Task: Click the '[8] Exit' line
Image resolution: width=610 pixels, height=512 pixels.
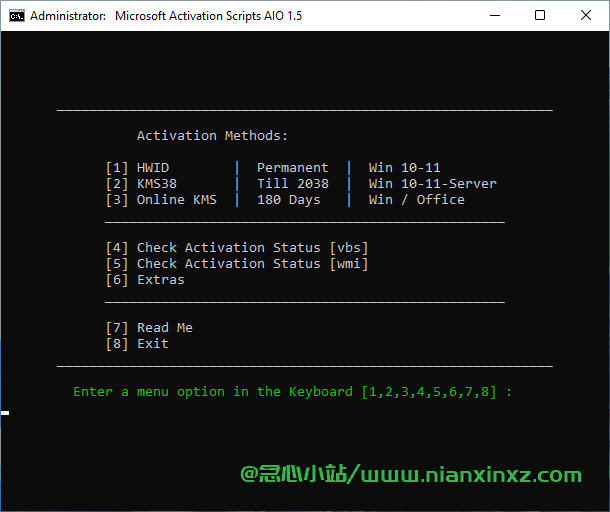Action: point(137,344)
